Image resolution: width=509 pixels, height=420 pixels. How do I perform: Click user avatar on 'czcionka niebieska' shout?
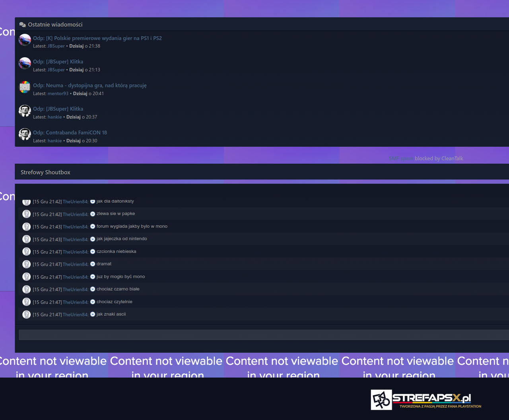click(27, 251)
